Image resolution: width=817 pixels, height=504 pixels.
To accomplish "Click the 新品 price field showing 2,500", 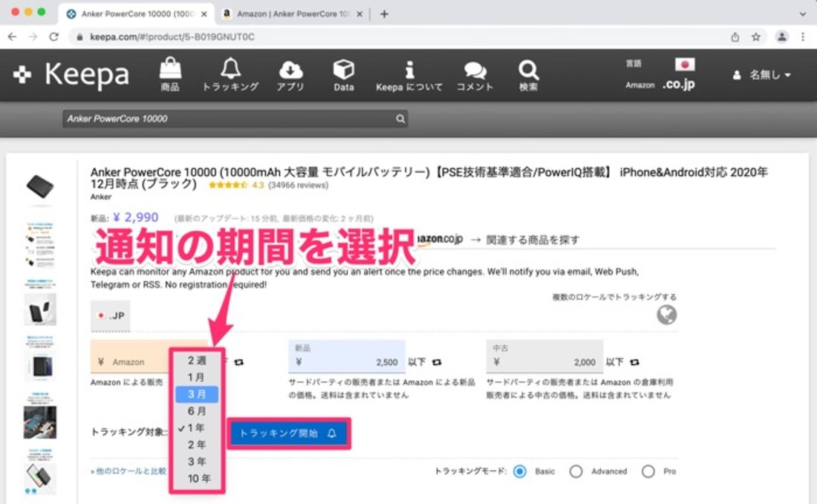I will [347, 357].
